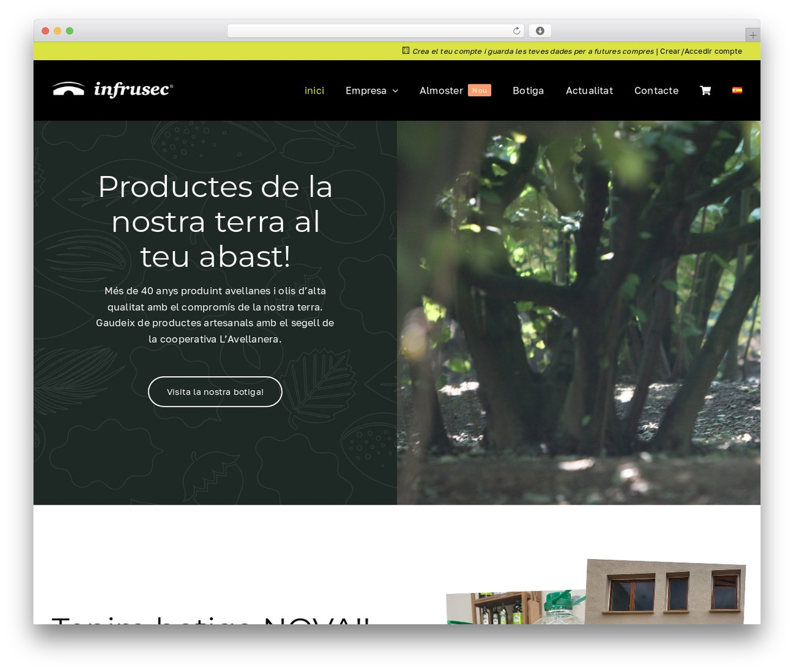
Task: Click the browser address bar
Action: (376, 31)
